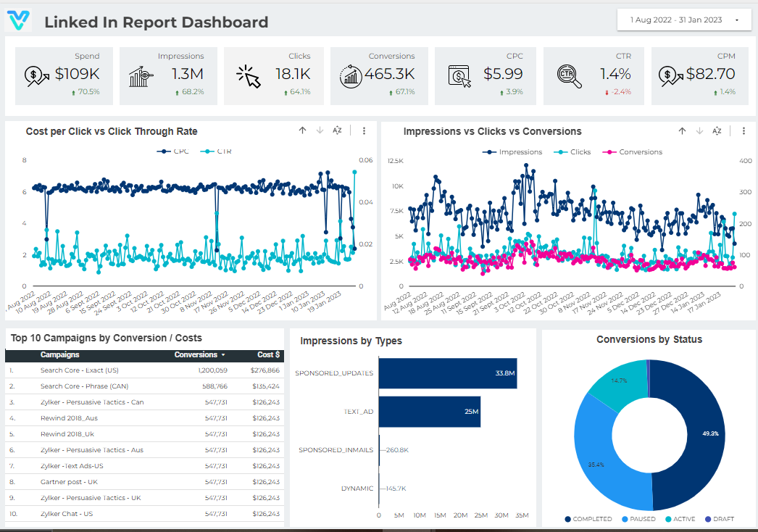Open three-dot menu on Impressions vs Clicks chart
This screenshot has height=532, width=758.
click(744, 131)
